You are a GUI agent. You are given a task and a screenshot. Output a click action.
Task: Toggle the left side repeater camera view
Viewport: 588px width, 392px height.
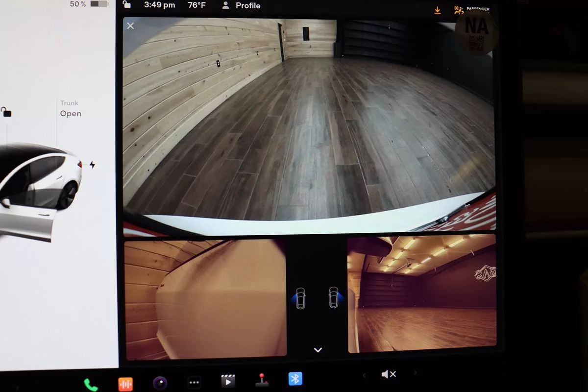tap(300, 298)
